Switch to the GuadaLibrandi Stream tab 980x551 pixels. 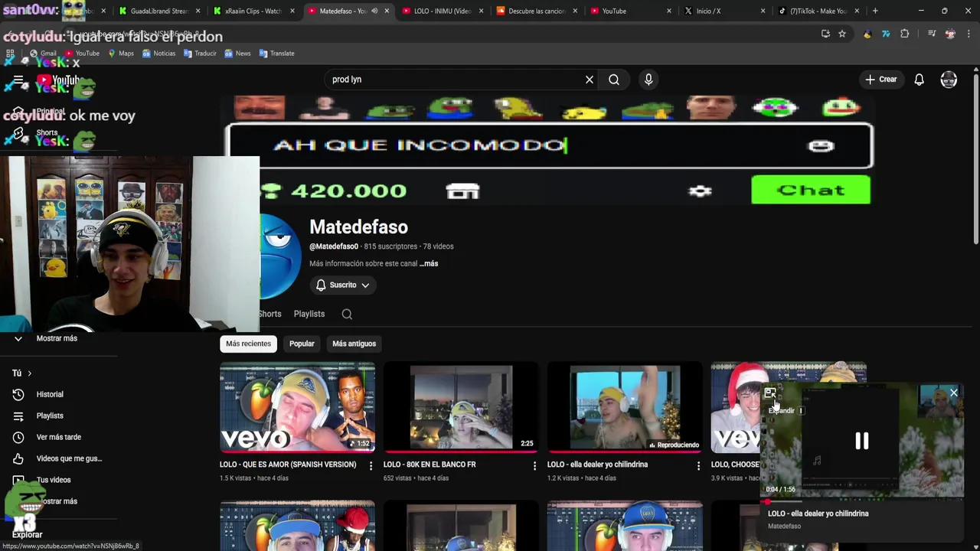tap(159, 11)
